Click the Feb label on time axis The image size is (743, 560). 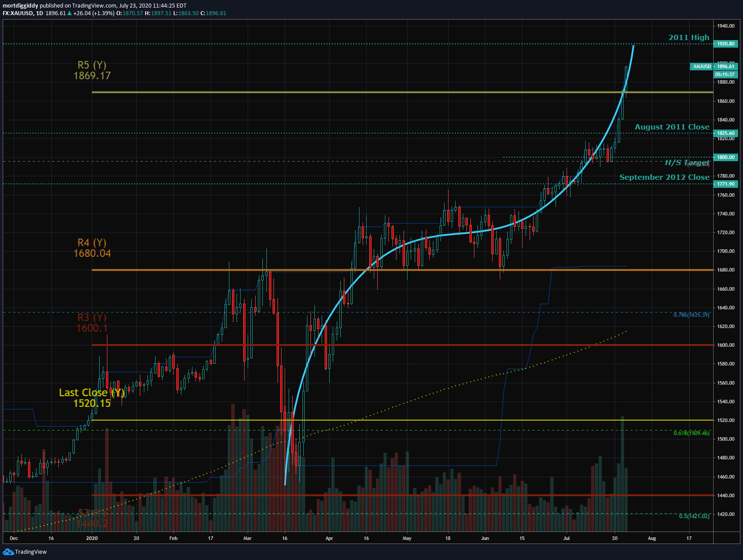173,538
